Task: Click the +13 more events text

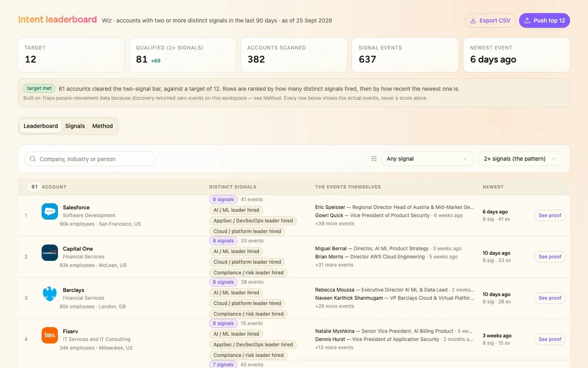Action: tap(334, 348)
